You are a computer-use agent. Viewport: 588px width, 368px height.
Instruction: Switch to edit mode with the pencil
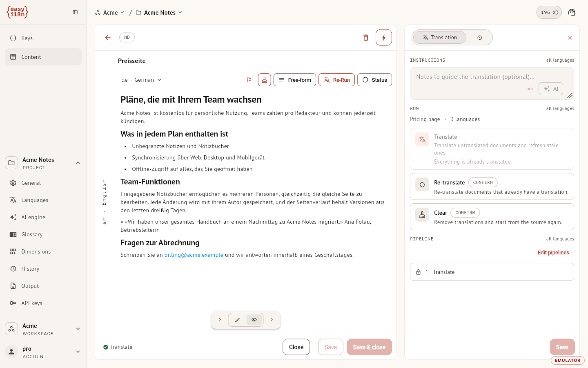pyautogui.click(x=237, y=320)
